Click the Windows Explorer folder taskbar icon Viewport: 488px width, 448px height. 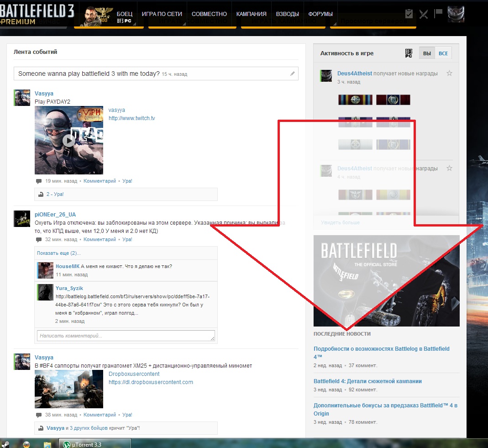tap(47, 445)
